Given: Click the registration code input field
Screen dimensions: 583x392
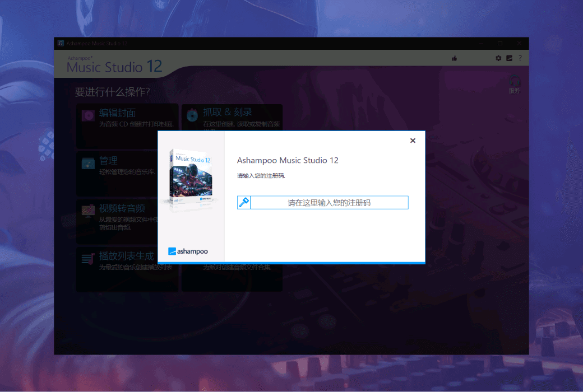Looking at the screenshot, I should click(329, 203).
